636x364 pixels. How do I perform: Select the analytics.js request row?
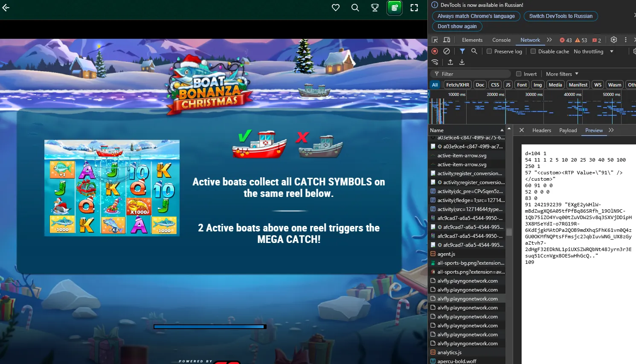(467, 352)
